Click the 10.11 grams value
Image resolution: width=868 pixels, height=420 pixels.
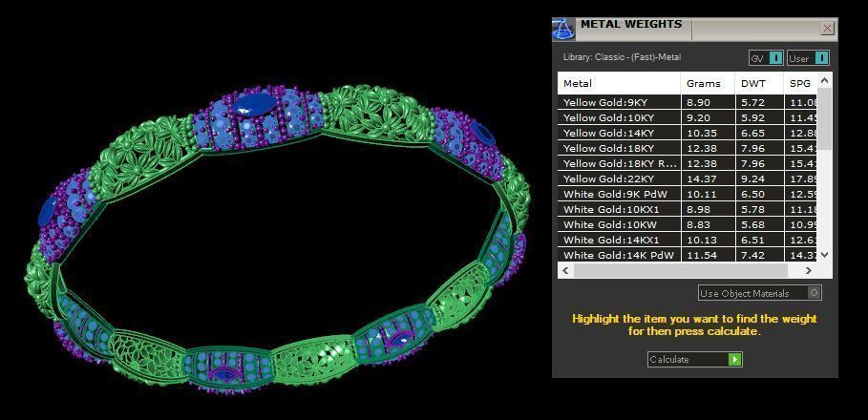(x=700, y=194)
